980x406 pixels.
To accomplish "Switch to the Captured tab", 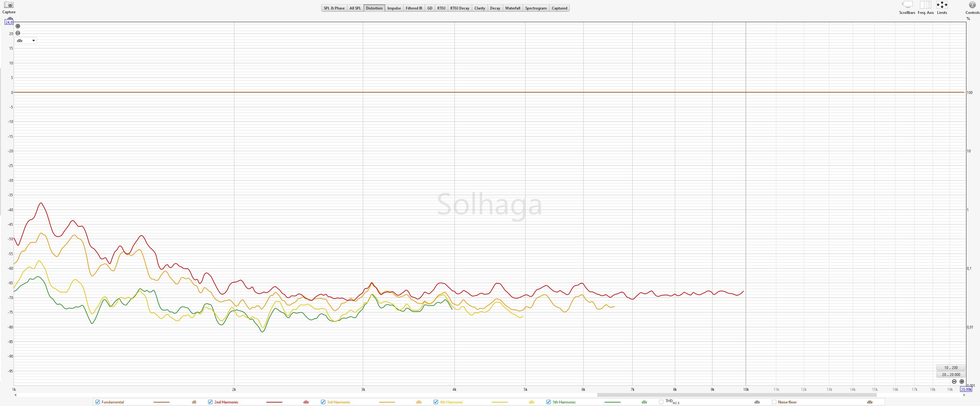I will pyautogui.click(x=559, y=8).
